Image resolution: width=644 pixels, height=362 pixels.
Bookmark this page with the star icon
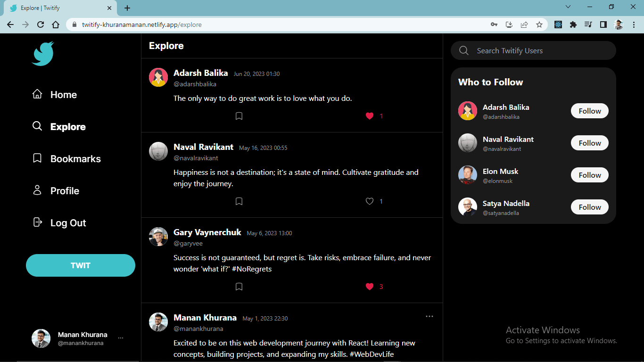point(539,25)
